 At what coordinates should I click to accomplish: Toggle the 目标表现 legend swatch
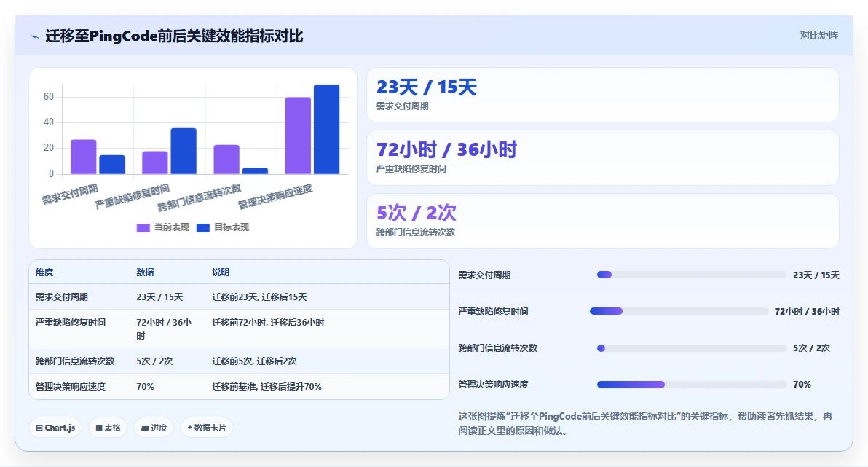(x=203, y=228)
